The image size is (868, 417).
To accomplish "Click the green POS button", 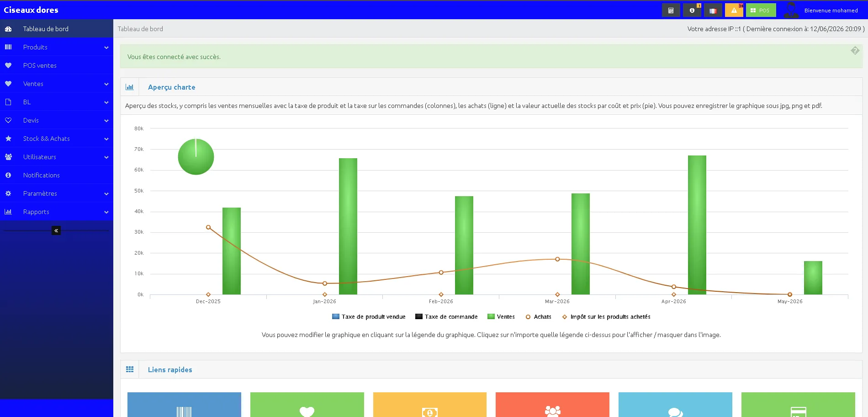I will click(x=761, y=10).
